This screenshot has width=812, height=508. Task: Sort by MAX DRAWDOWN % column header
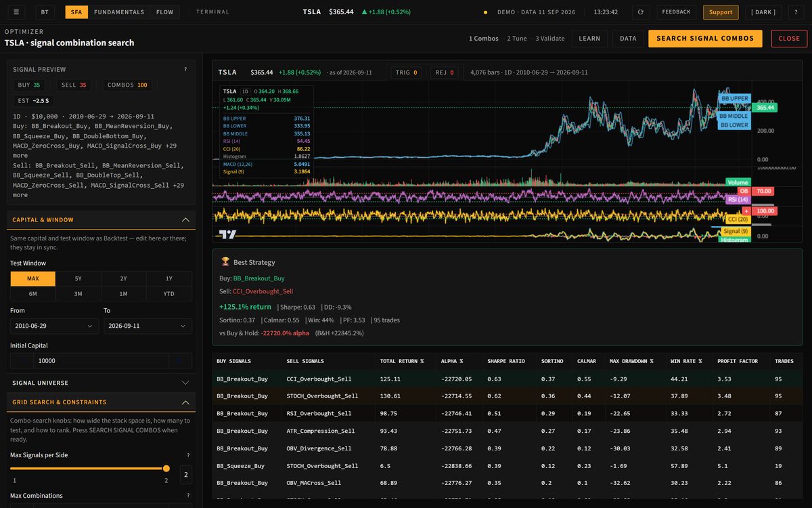click(631, 361)
